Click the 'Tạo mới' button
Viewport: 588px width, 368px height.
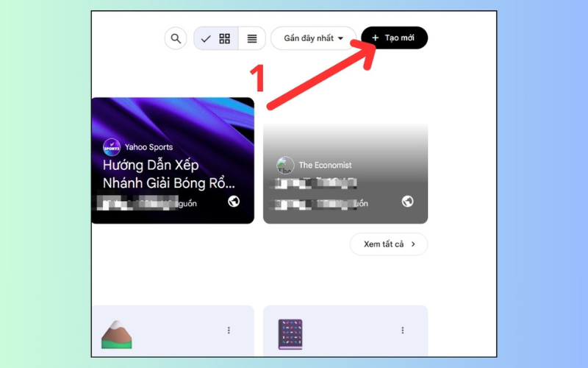coord(394,38)
